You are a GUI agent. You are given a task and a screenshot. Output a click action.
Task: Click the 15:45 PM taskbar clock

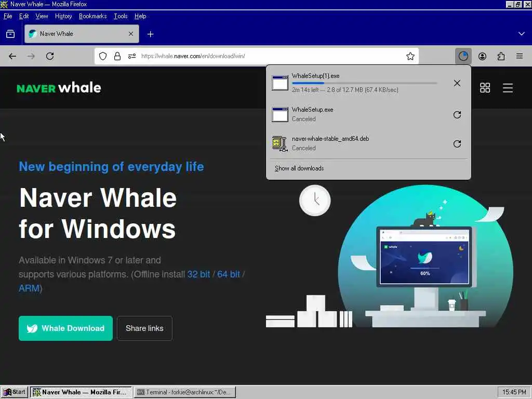(x=514, y=392)
